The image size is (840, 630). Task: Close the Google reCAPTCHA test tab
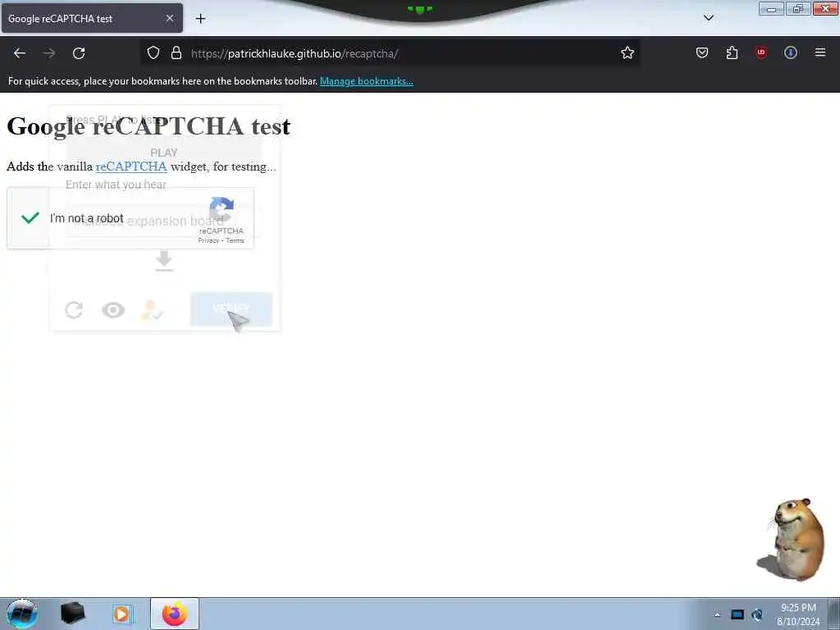170,18
